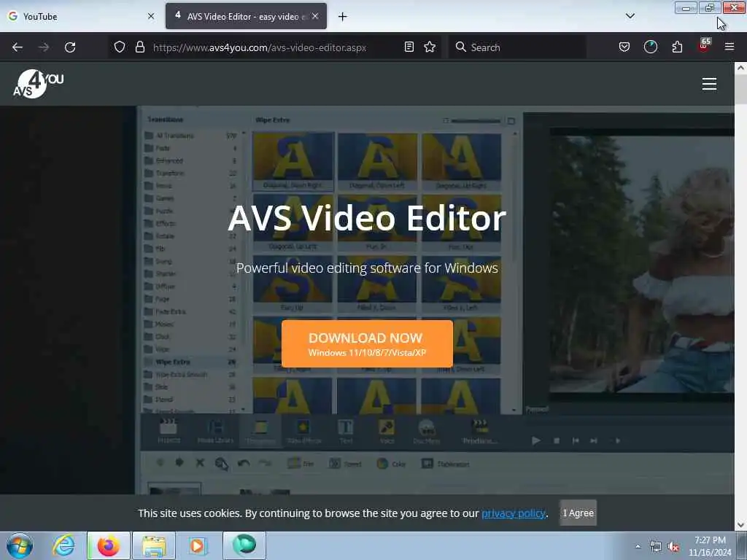The width and height of the screenshot is (747, 560).
Task: Open Firefox application menu
Action: (729, 47)
